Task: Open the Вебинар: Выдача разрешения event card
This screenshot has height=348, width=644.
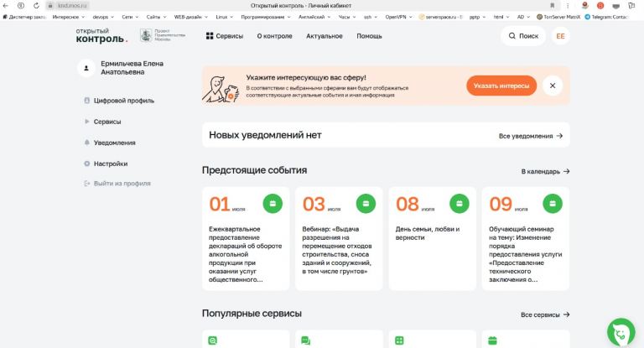Action: (x=339, y=239)
